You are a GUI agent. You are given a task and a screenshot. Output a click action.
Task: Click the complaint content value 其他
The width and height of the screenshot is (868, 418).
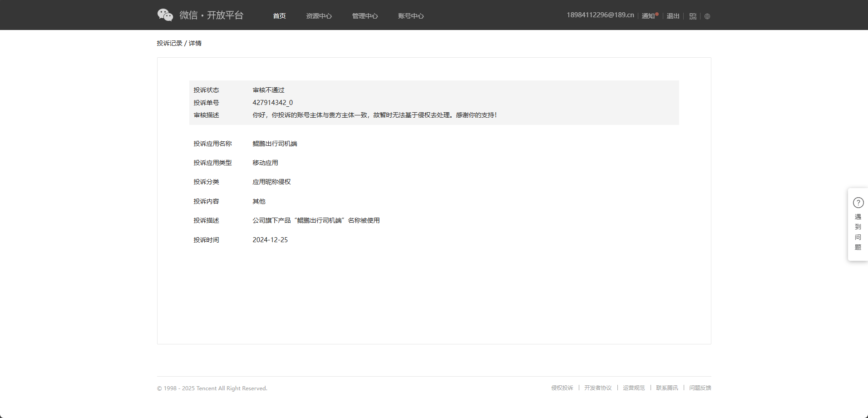pyautogui.click(x=259, y=201)
